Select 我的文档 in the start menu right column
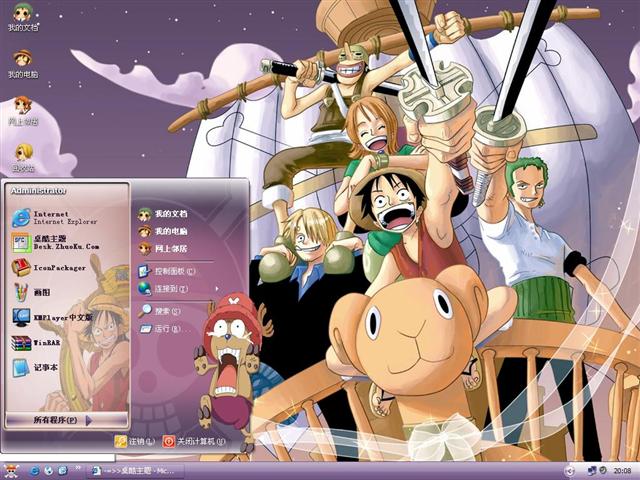The image size is (640, 480). click(162, 213)
